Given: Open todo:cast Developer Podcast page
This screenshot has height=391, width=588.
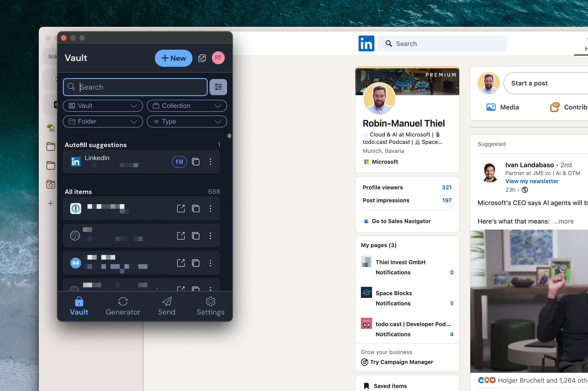Looking at the screenshot, I should tap(413, 324).
